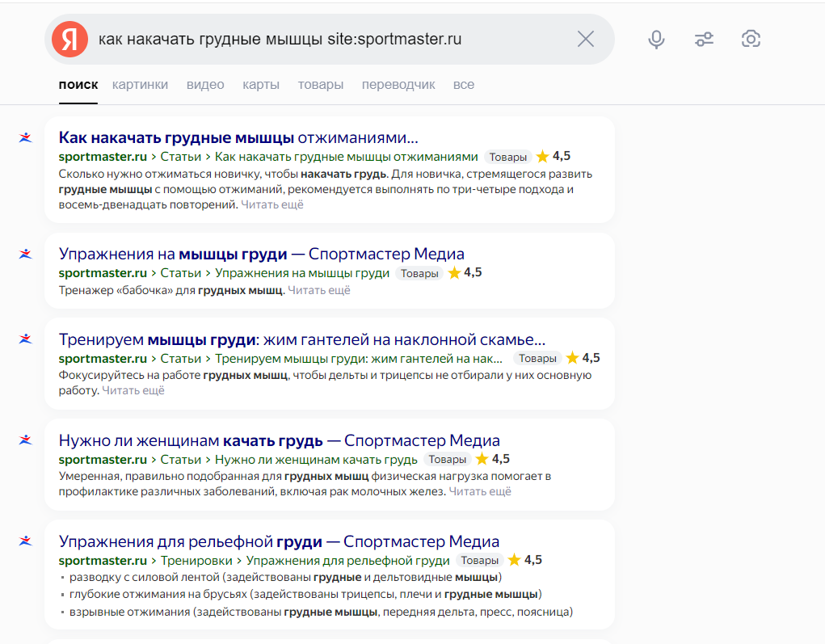Click the Yandex logo icon
The image size is (825, 644).
coord(69,39)
